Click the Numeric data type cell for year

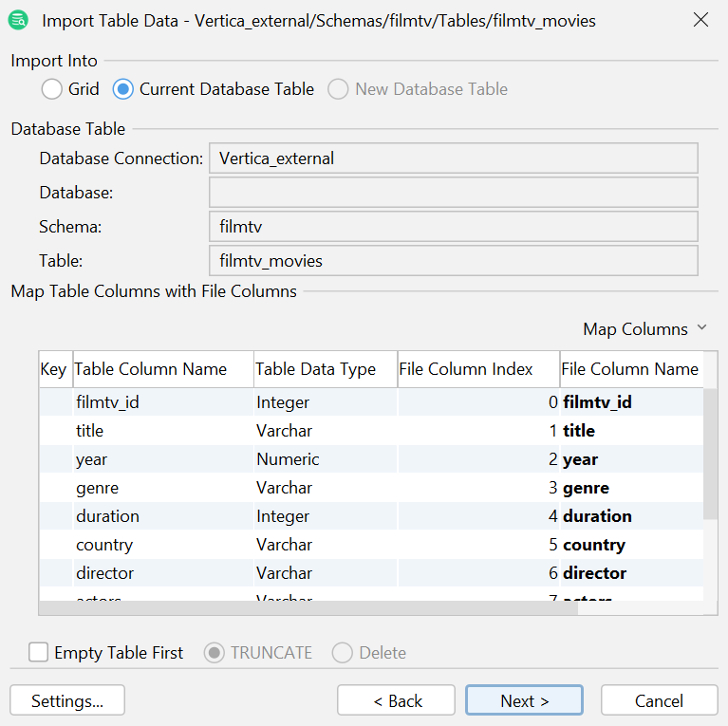[326, 459]
